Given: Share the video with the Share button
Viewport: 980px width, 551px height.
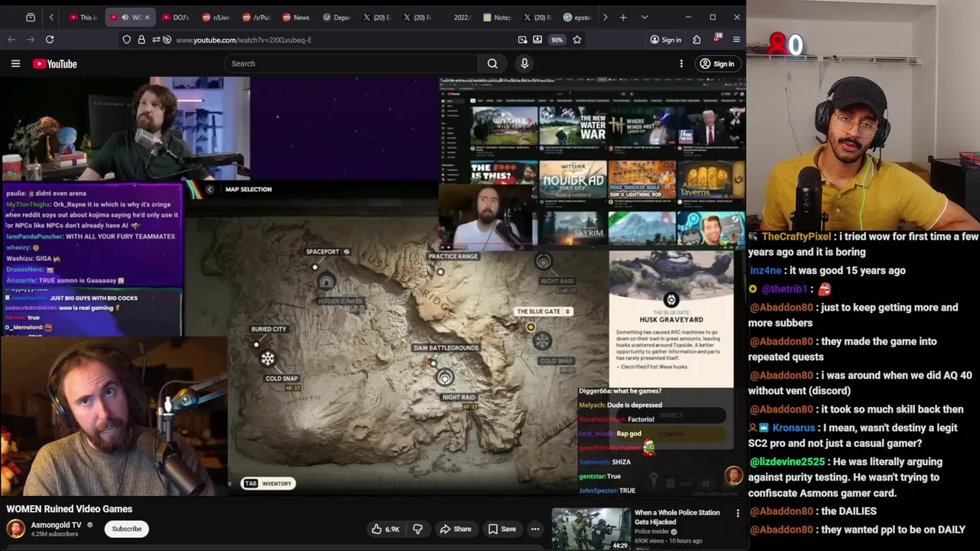Looking at the screenshot, I should click(x=456, y=529).
